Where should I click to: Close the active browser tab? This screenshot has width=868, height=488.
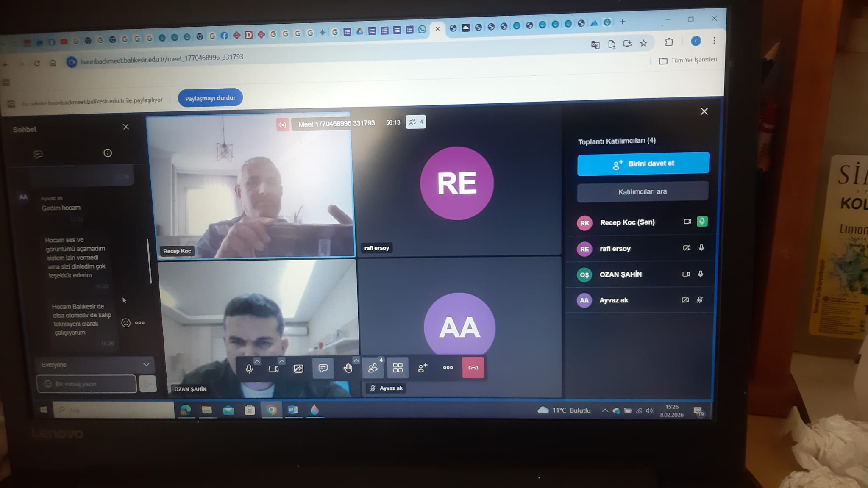(437, 29)
